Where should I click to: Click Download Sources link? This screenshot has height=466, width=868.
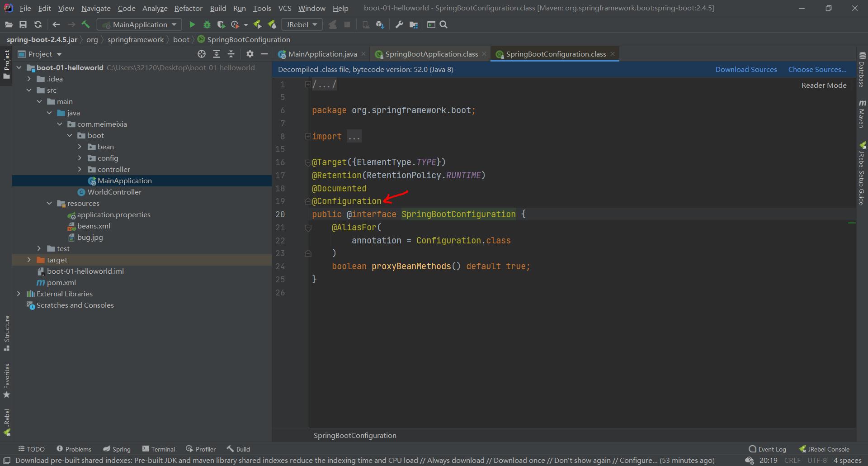point(746,69)
